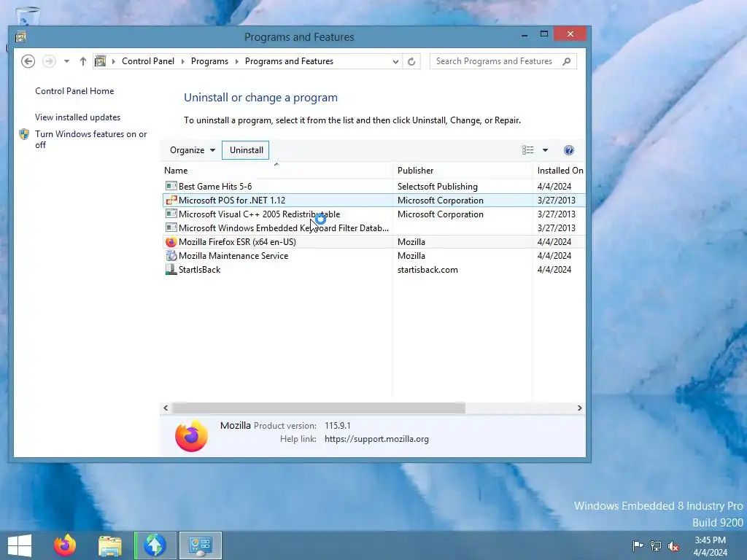Select Microsoft POS for .NET 1.12
747x560 pixels.
(x=374, y=200)
